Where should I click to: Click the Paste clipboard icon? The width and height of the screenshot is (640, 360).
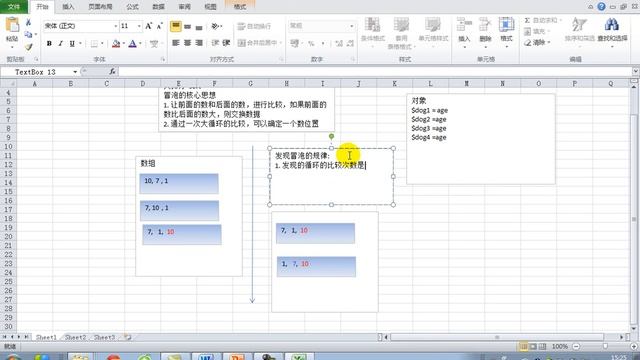(12, 26)
